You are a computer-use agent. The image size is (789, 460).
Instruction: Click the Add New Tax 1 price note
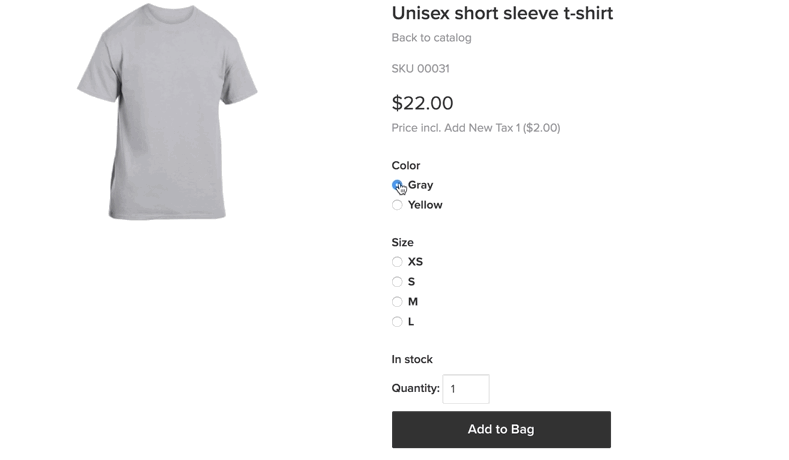(x=475, y=128)
